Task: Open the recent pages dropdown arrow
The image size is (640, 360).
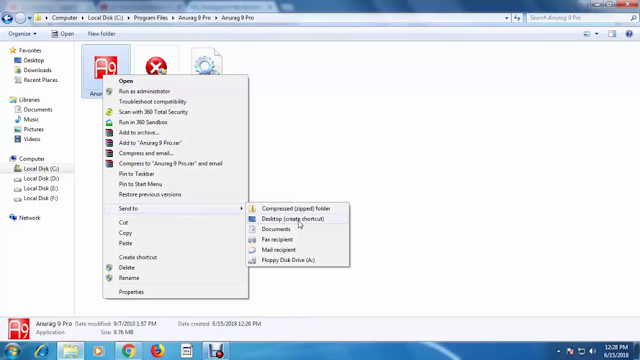Action: tap(30, 18)
